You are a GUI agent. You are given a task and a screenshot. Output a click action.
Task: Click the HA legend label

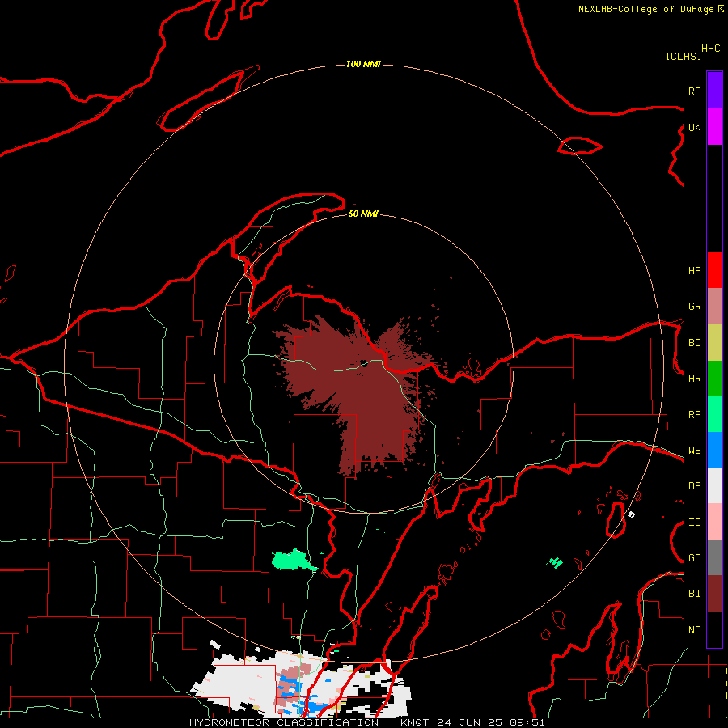click(x=695, y=270)
